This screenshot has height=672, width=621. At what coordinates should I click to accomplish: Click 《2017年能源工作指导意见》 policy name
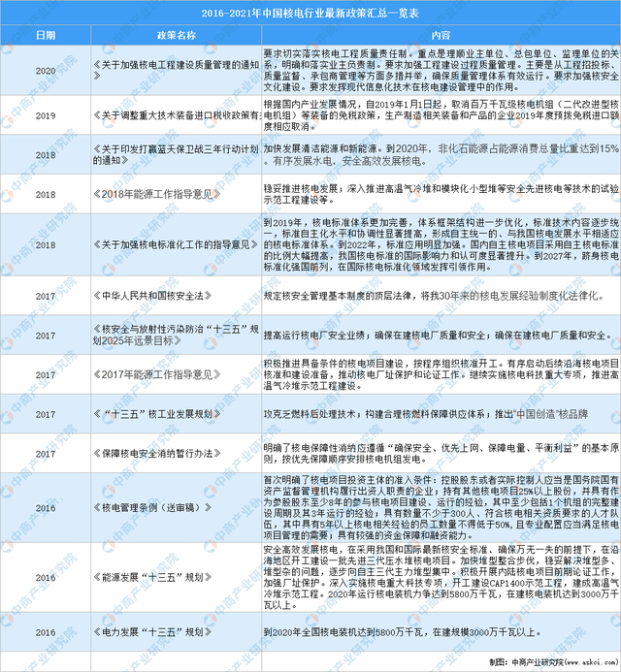click(x=149, y=373)
